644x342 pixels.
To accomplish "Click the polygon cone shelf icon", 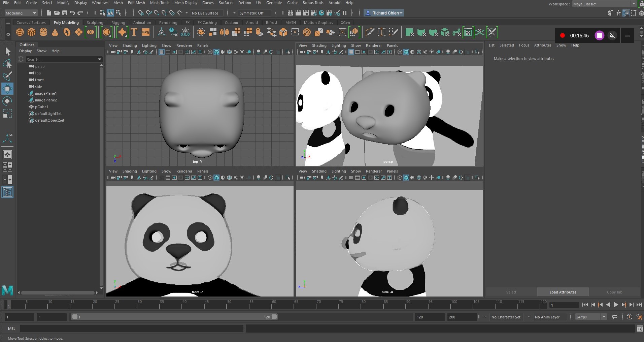I will coord(55,32).
